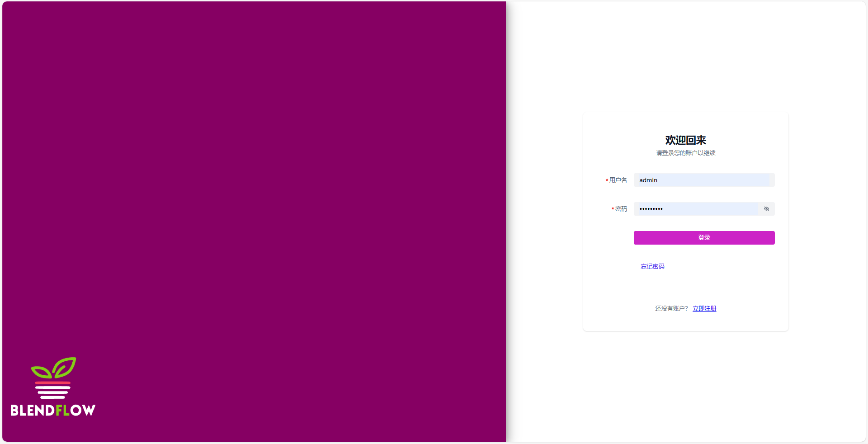Click the 用户名 field label
The width and height of the screenshot is (868, 444).
[618, 180]
